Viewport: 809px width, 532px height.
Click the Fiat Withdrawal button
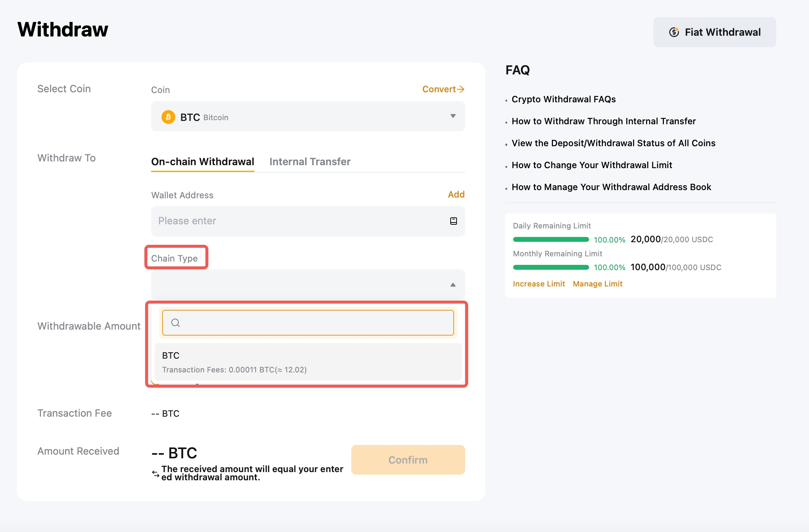click(714, 32)
